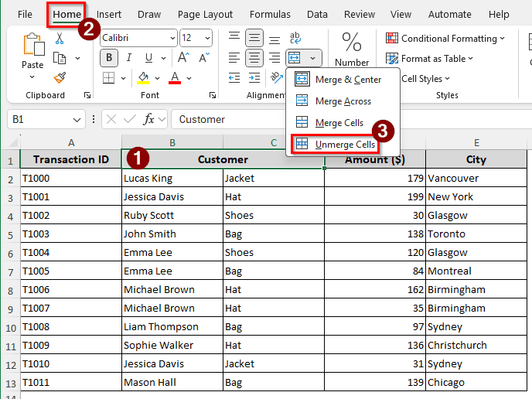Open the Fill Color dropdown arrow
Image resolution: width=532 pixels, height=399 pixels.
pos(158,78)
